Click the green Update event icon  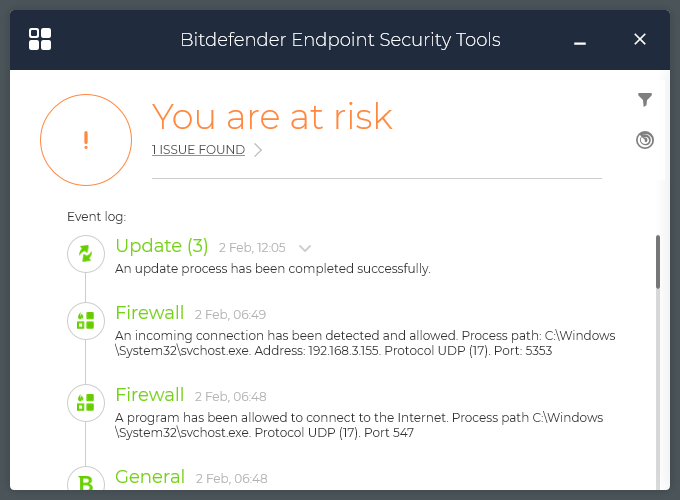pos(86,254)
